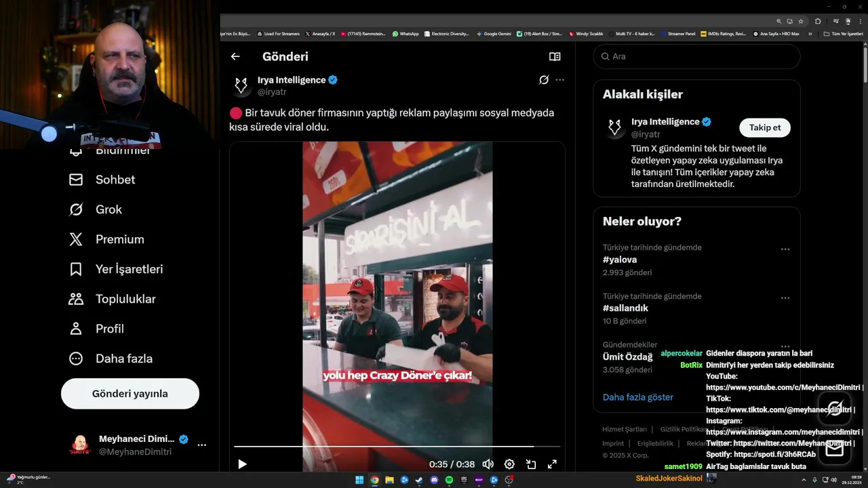Open Electronic Diversity bookmark
The width and height of the screenshot is (868, 488).
click(x=446, y=33)
